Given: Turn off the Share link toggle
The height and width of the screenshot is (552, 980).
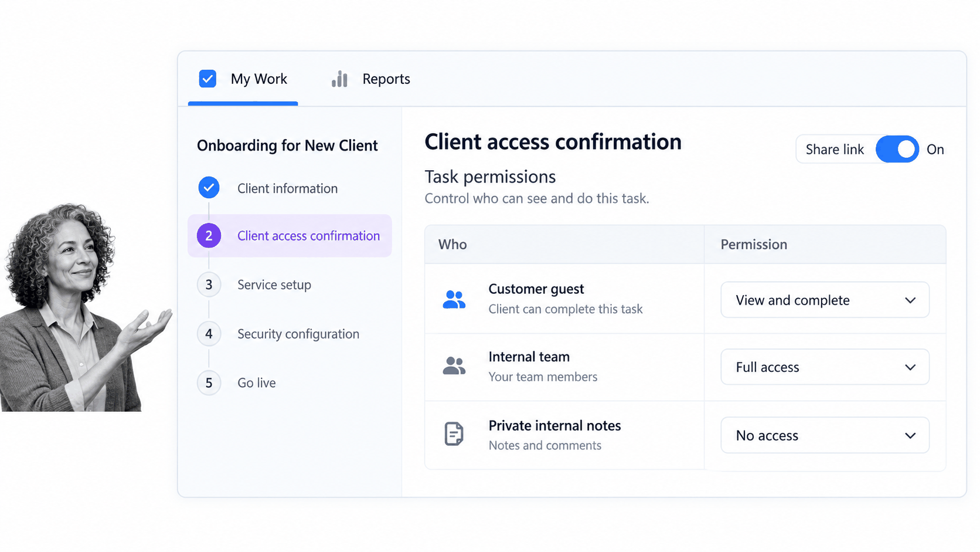Looking at the screenshot, I should coord(897,149).
